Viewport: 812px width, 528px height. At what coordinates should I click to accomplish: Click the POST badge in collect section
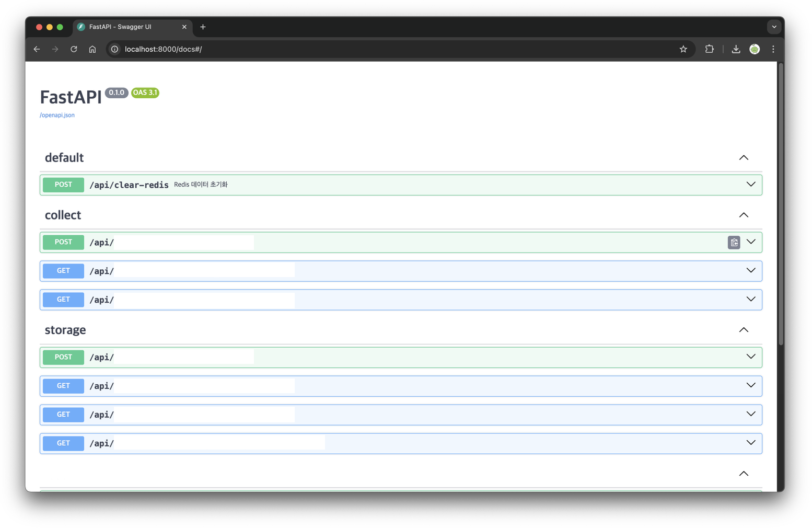click(x=63, y=243)
